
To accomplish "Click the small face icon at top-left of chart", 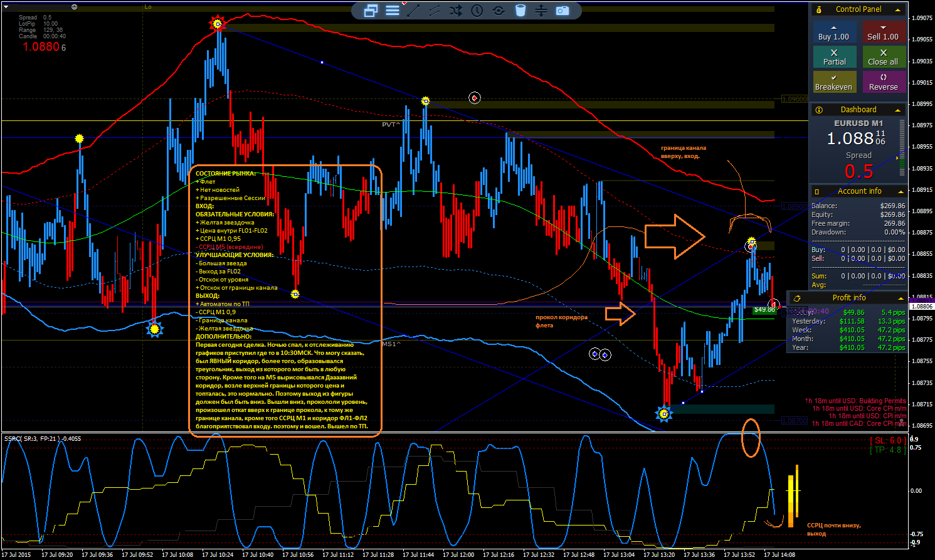I will (75, 6).
